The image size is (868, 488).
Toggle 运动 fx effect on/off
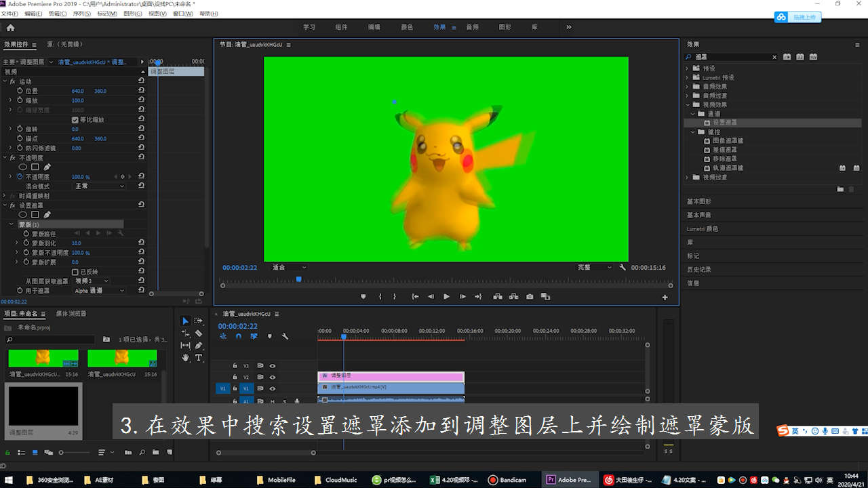pyautogui.click(x=12, y=81)
